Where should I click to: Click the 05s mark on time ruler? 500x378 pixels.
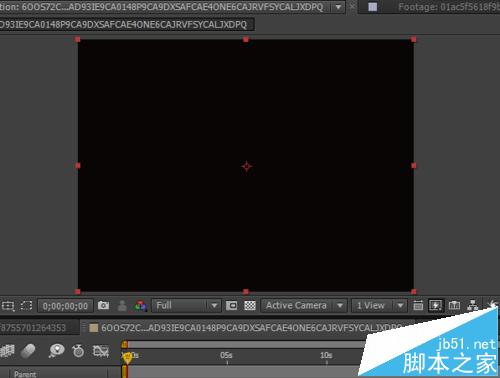coord(226,355)
